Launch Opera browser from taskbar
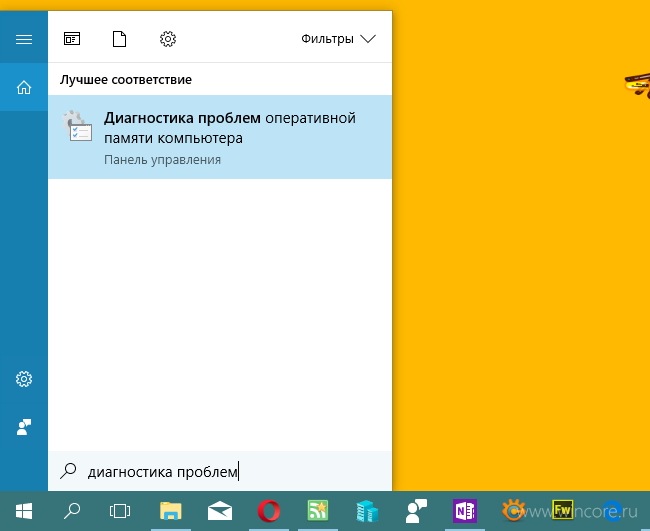The width and height of the screenshot is (650, 531). point(269,511)
